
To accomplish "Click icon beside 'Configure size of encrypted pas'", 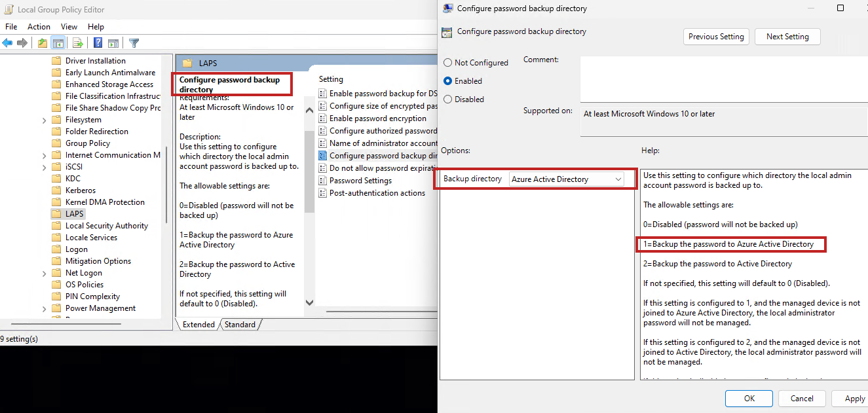I will [x=322, y=106].
